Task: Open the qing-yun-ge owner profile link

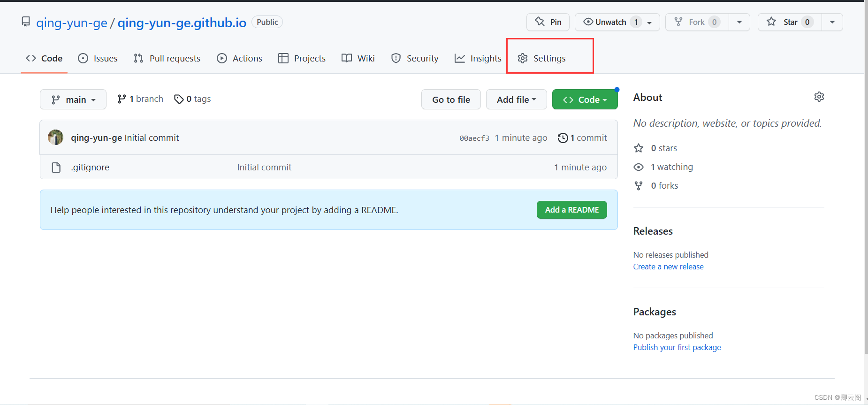Action: [x=72, y=23]
